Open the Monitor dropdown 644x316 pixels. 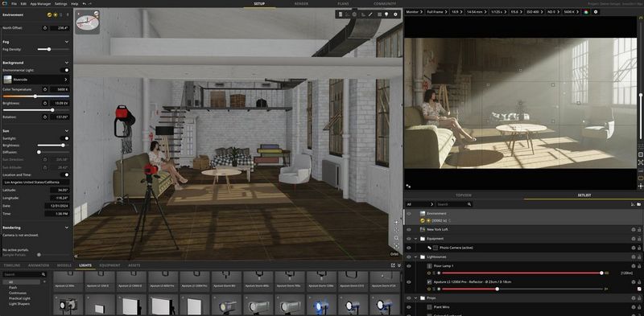(x=414, y=12)
